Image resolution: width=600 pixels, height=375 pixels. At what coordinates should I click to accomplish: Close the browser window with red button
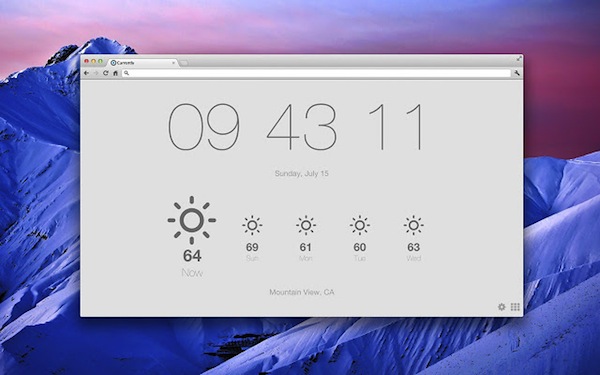pos(86,61)
